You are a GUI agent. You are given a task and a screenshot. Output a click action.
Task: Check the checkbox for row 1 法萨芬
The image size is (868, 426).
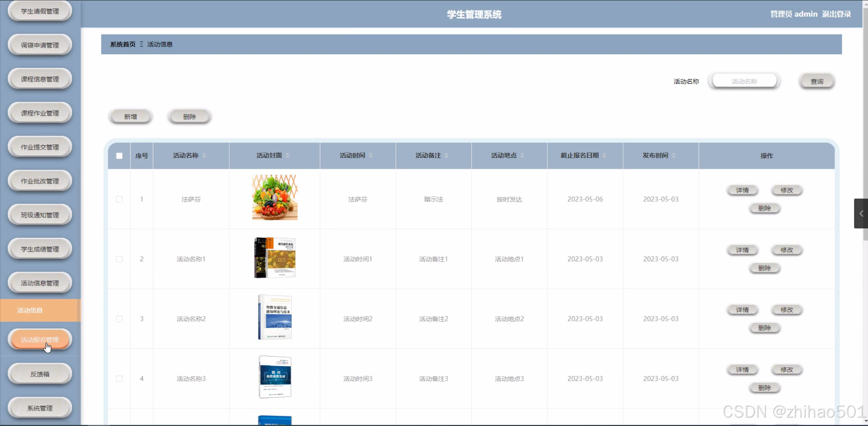click(119, 199)
